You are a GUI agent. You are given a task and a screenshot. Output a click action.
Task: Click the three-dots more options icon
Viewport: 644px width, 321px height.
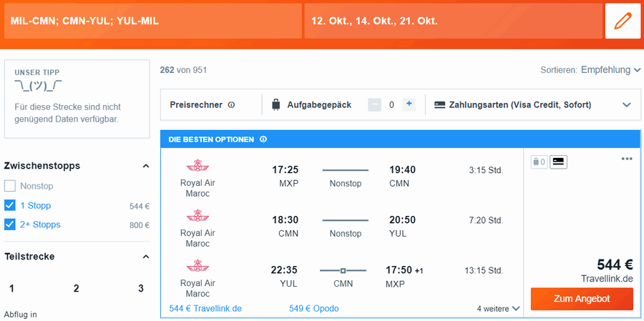point(627,159)
